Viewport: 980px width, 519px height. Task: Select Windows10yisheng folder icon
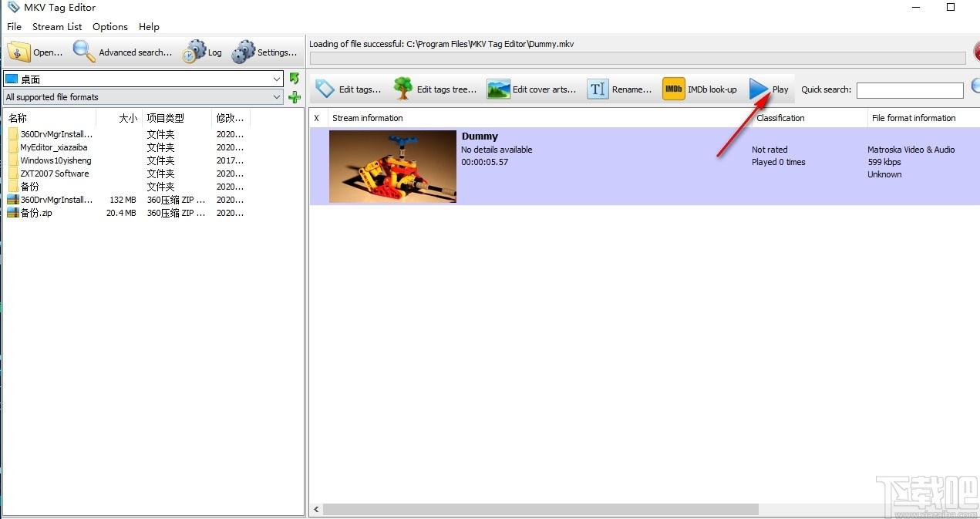tap(13, 160)
